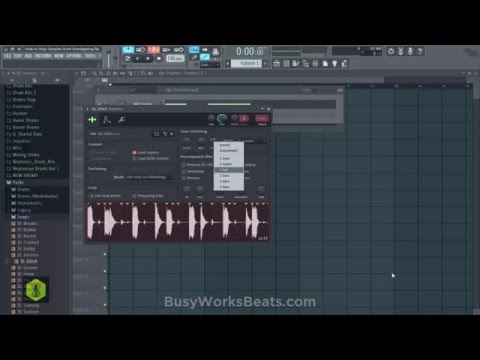This screenshot has width=480, height=360.
Task: Click the folder icon to load a sample
Action: pos(156,134)
